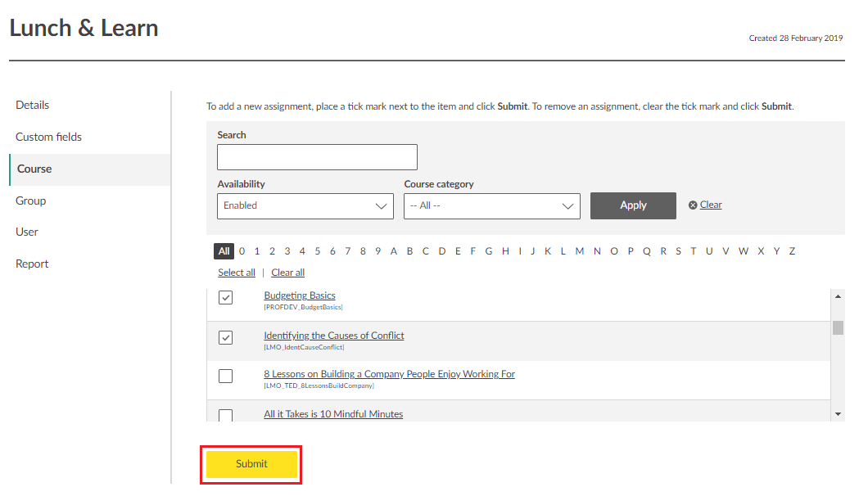
Task: Focus the Search text field
Action: click(317, 157)
